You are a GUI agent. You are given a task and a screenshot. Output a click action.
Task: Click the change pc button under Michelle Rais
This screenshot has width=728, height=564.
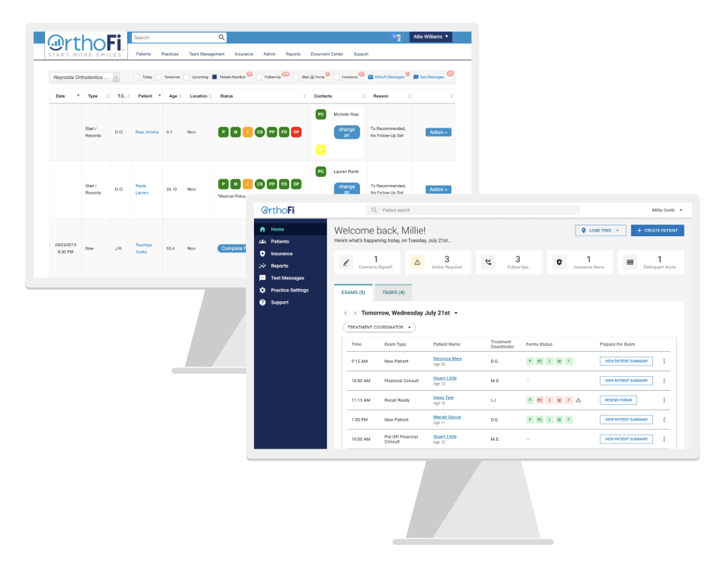pyautogui.click(x=347, y=132)
